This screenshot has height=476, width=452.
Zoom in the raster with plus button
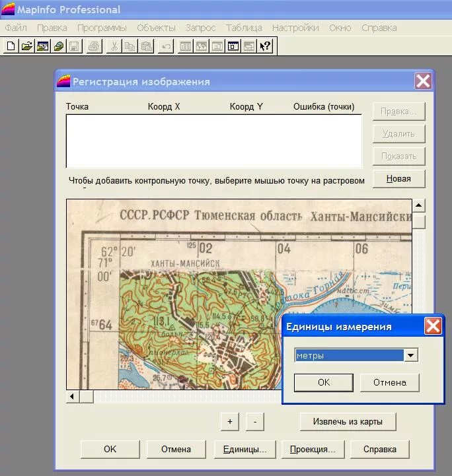coord(230,421)
